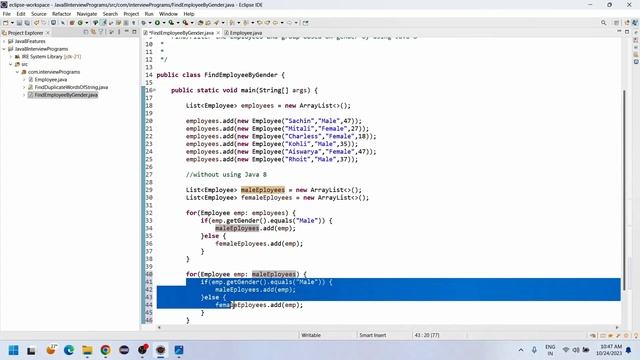The height and width of the screenshot is (360, 640).
Task: Open the Help menu
Action: pyautogui.click(x=189, y=14)
